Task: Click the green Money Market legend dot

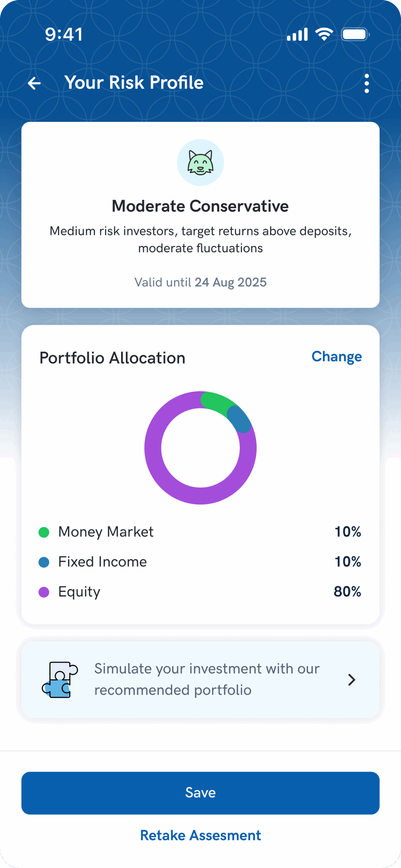Action: pos(44,532)
